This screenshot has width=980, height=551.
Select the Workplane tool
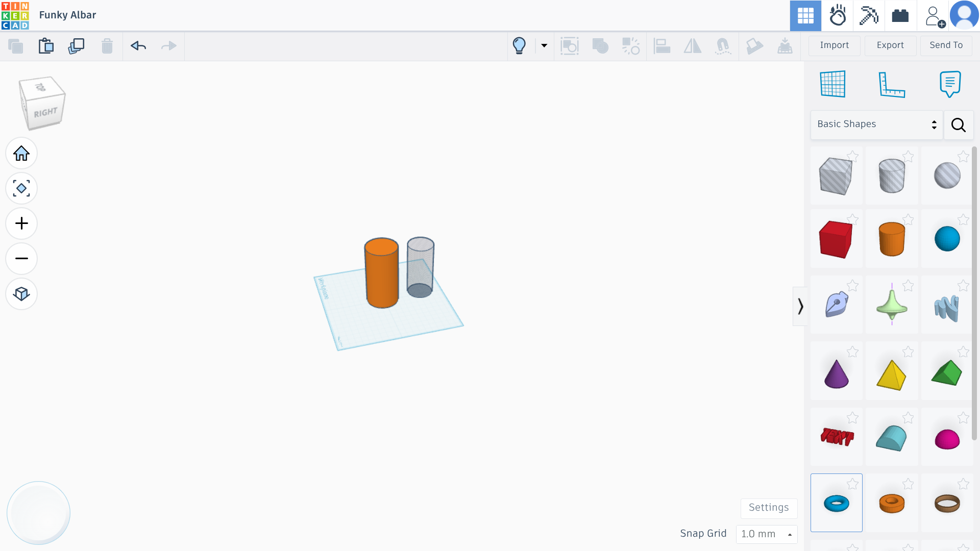click(833, 84)
